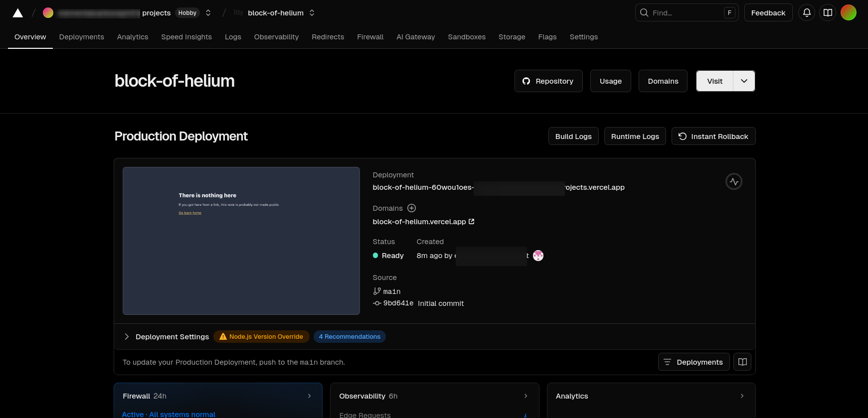
Task: Open the Firewall tab
Action: coord(370,37)
